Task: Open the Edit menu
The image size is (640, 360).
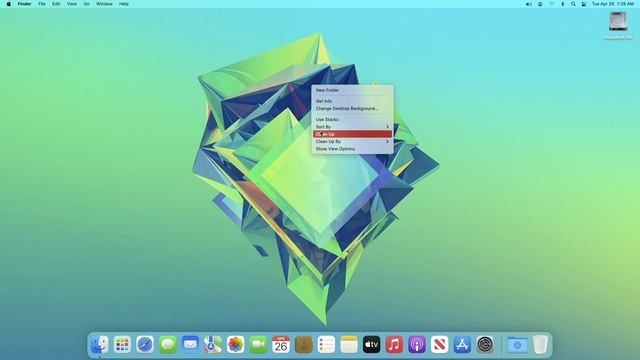Action: pos(56,4)
